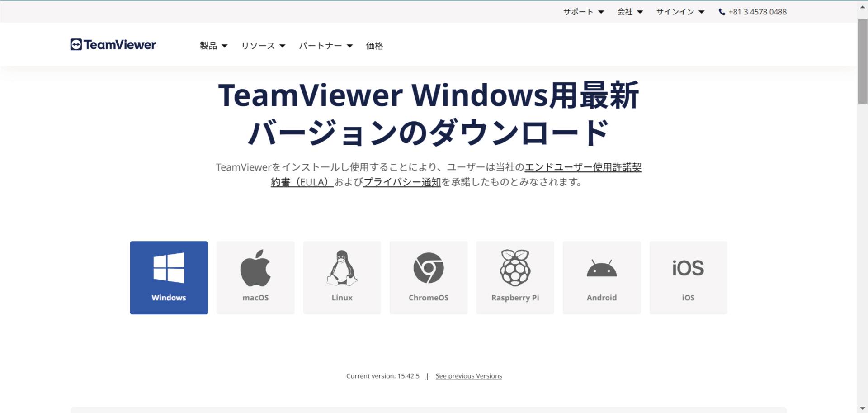Go to the 価格 menu item
The image size is (868, 413).
pyautogui.click(x=374, y=46)
